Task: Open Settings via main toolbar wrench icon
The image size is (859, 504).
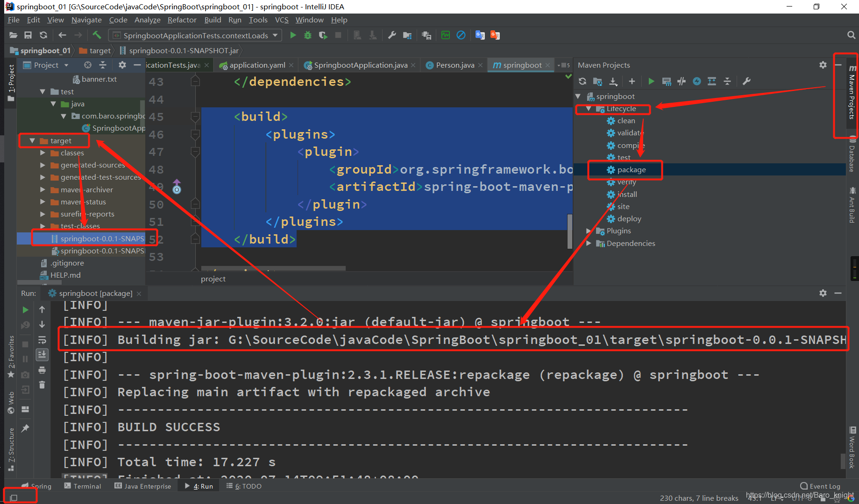Action: (392, 35)
